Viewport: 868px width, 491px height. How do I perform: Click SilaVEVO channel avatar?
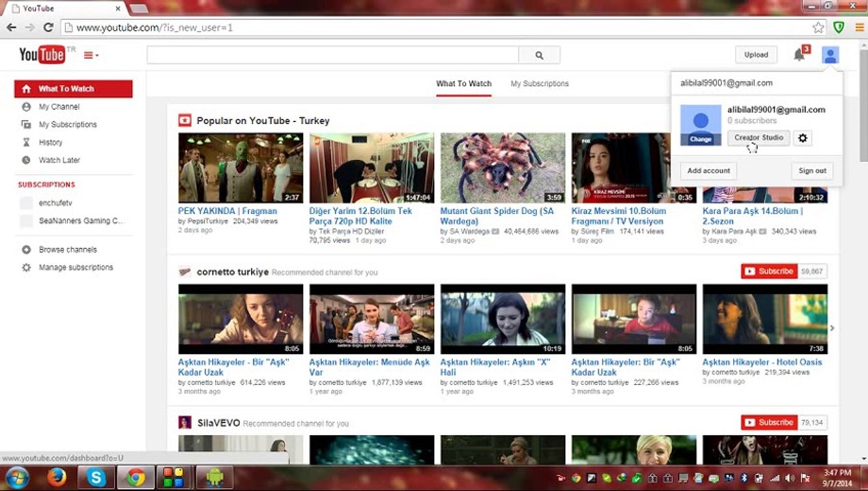(185, 422)
